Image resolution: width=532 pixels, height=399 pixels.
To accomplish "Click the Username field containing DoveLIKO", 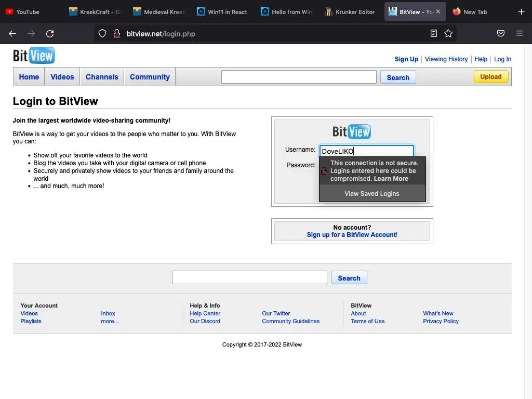I will click(x=366, y=151).
